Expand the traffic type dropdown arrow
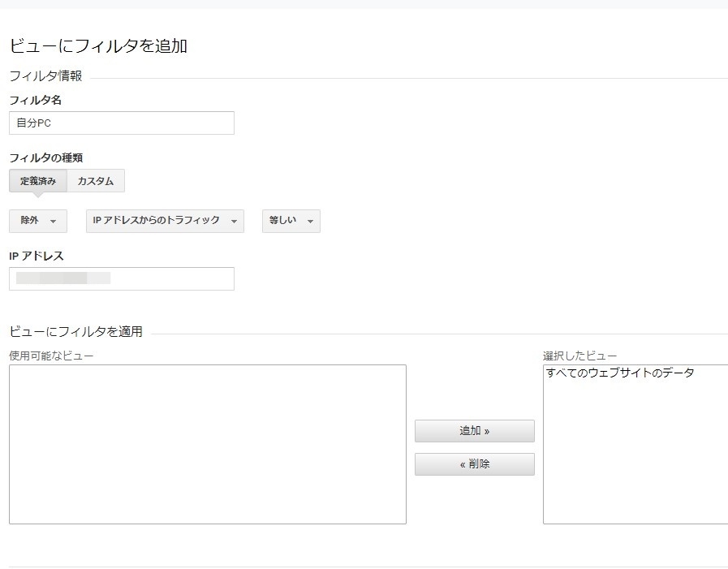 tap(234, 221)
